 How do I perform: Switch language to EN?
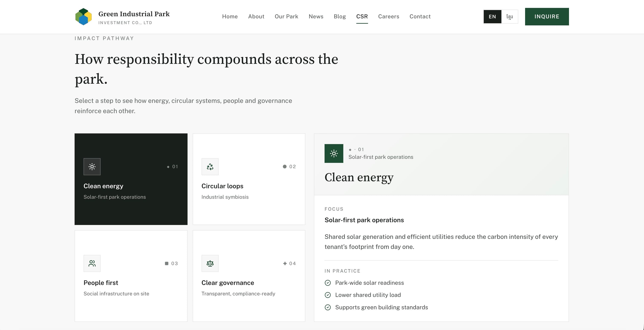point(492,16)
